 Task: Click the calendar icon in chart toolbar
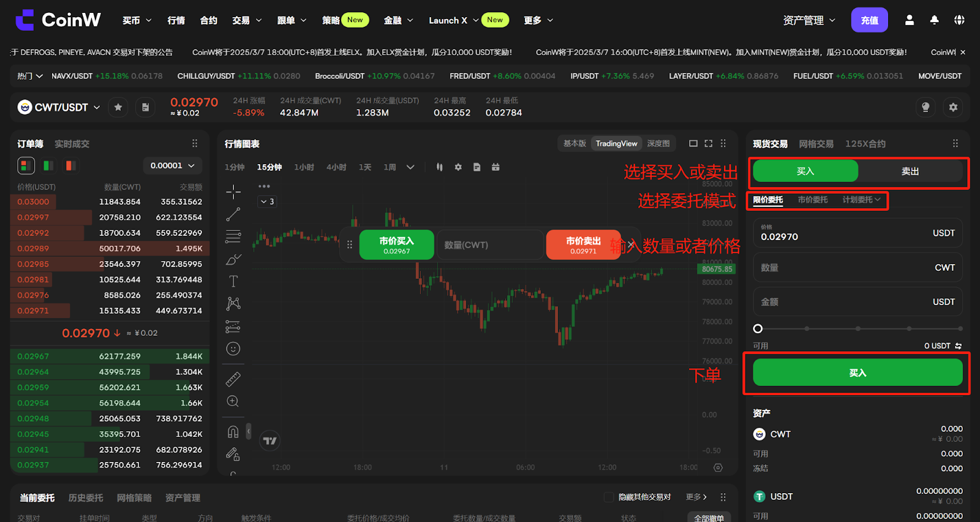pyautogui.click(x=496, y=167)
